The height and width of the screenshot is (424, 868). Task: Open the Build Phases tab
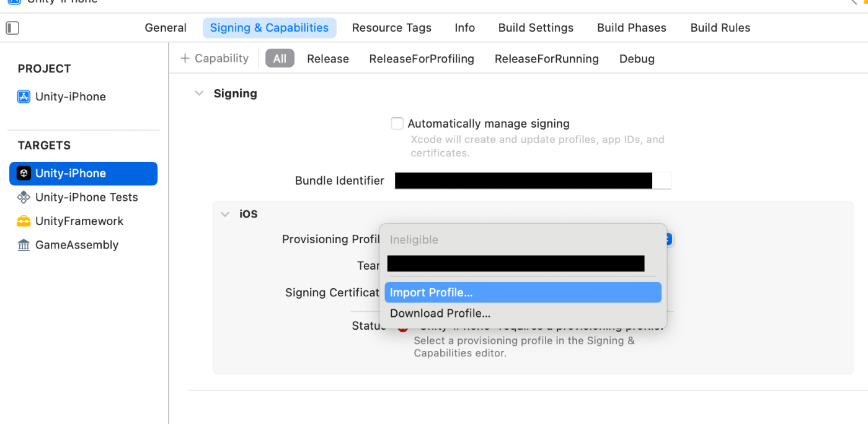point(631,28)
